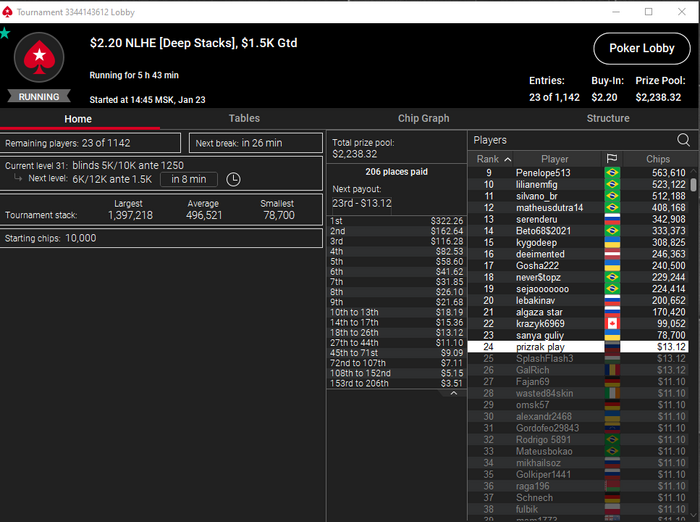Sort players by Chips column
The width and height of the screenshot is (700, 522).
(658, 159)
